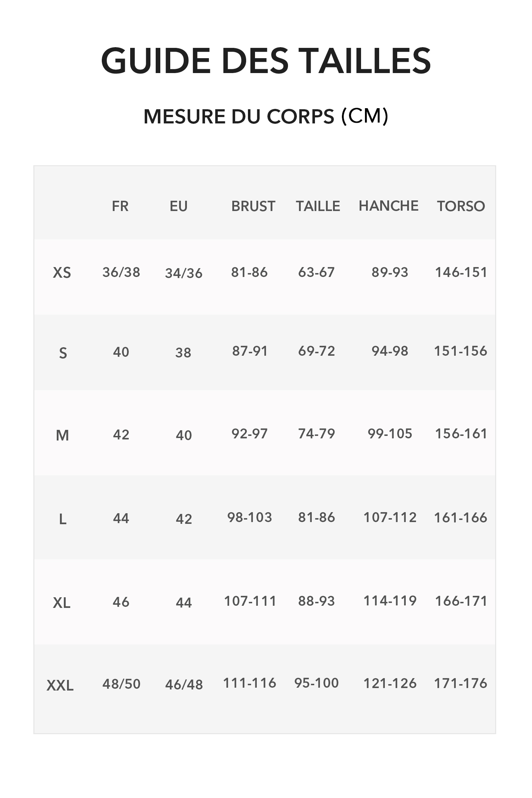Select the 87-91 bust measurement cell
Screen dimensions: 532x798
tap(250, 351)
